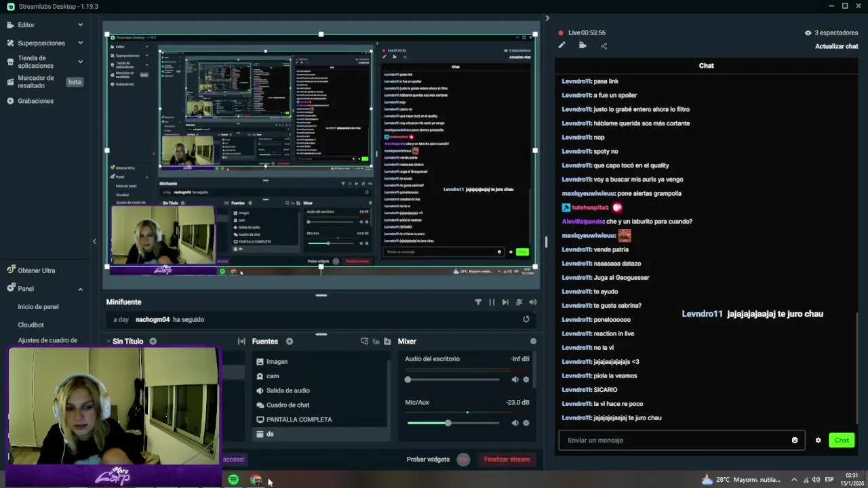Click the taskbar weather widget
868x488 pixels.
tap(741, 480)
